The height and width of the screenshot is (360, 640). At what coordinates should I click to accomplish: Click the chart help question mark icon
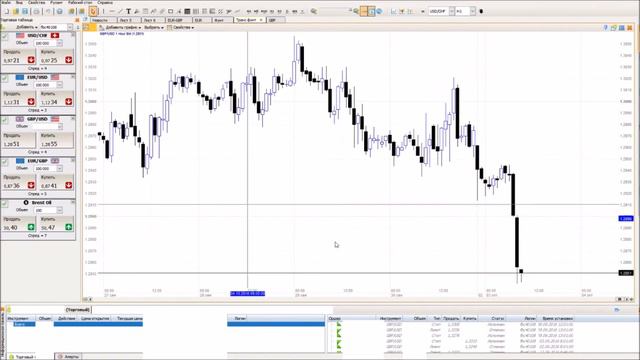(x=605, y=27)
